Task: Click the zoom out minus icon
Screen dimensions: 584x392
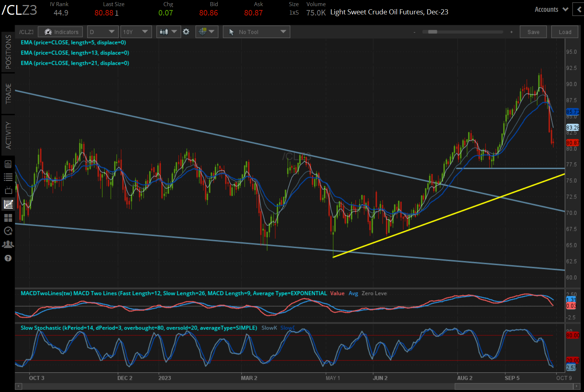Action: [414, 32]
